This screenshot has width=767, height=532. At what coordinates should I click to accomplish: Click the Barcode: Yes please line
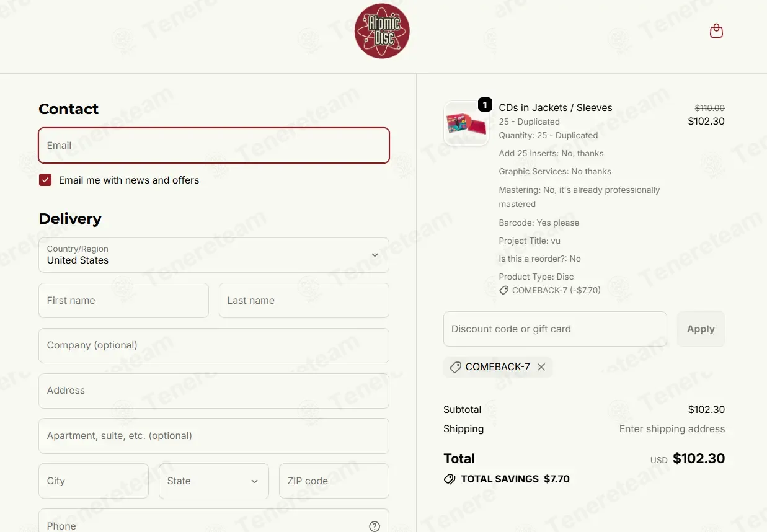539,223
